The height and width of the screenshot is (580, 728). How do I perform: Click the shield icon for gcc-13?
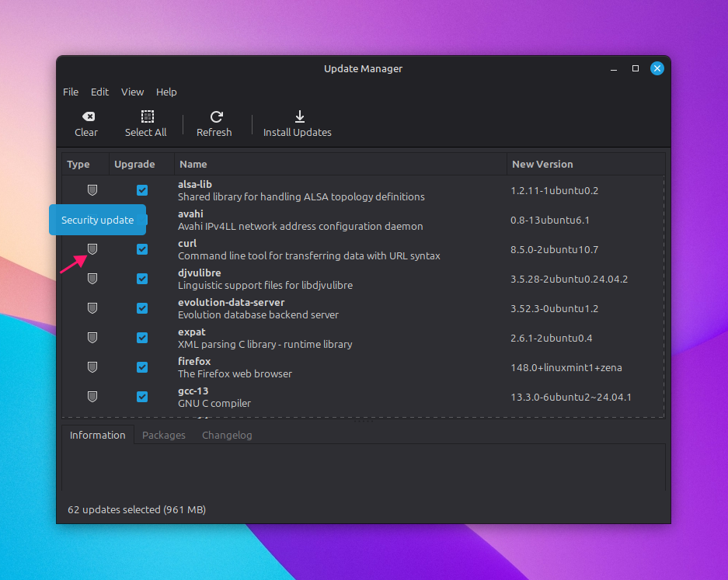(x=92, y=397)
